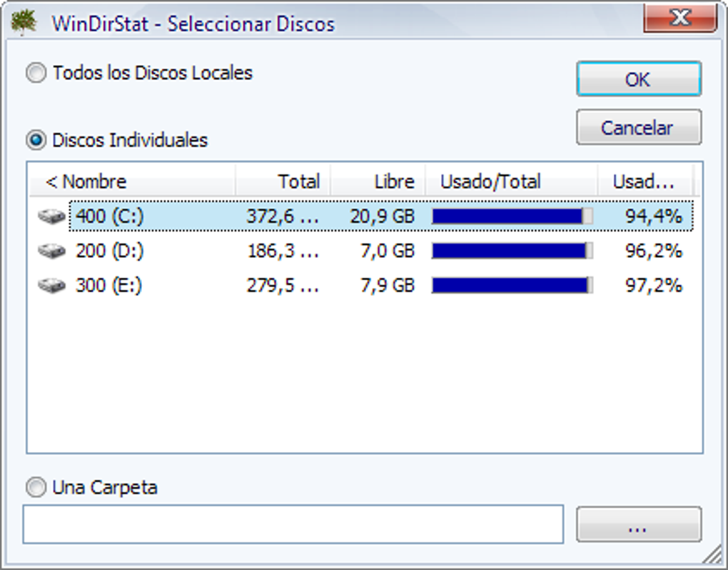
Task: Click the 186,3 total size cell
Action: pos(283,251)
